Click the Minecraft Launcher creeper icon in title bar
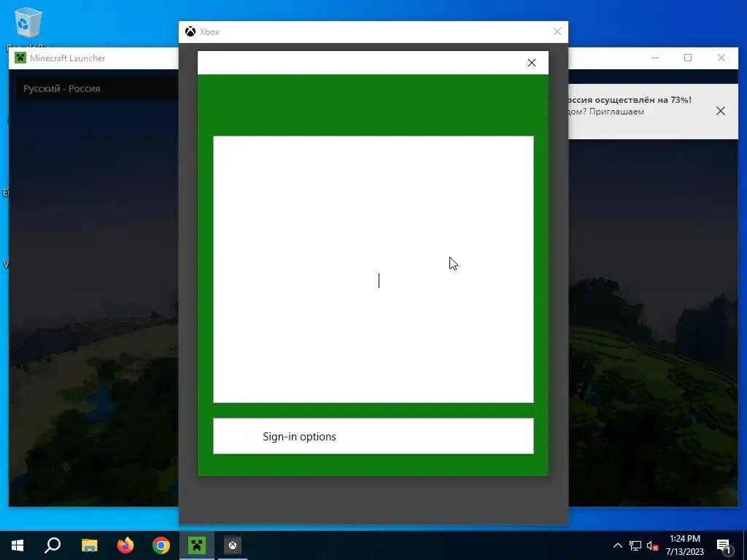Screen dimensions: 747x560 [x=20, y=58]
